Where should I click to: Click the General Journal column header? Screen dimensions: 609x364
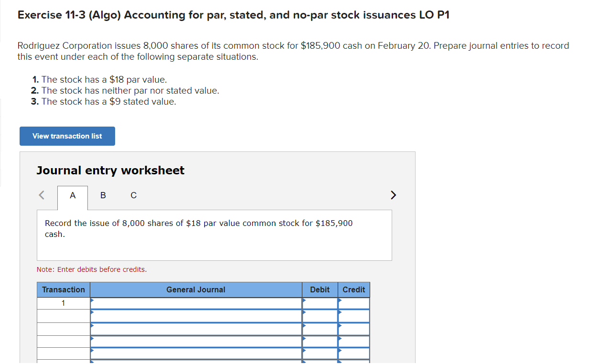pyautogui.click(x=196, y=290)
